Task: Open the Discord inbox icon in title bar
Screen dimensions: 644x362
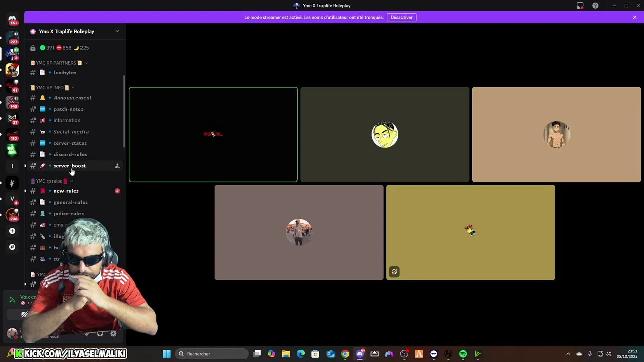Action: tap(580, 6)
